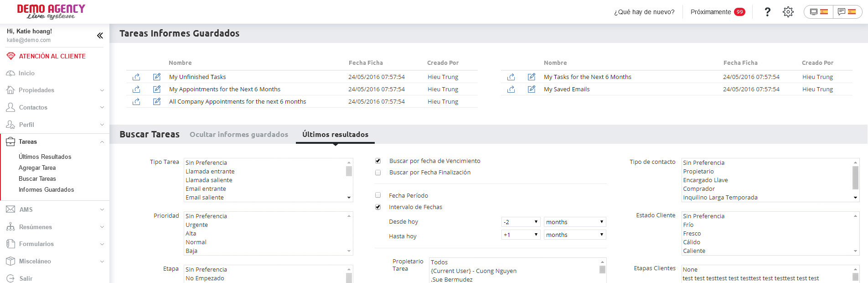Viewport: 868px width, 283px height.
Task: Click the Perfil sidebar icon
Action: pos(10,125)
